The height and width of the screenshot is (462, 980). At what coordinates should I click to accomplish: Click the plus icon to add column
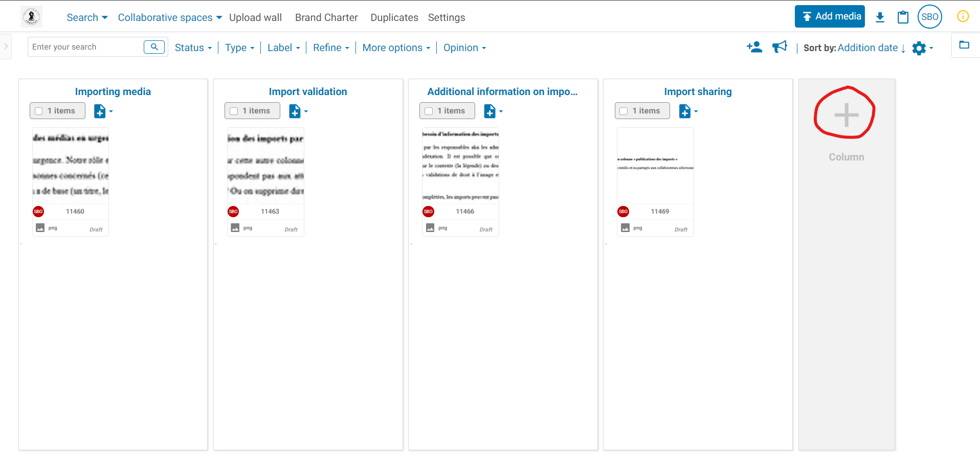(x=846, y=114)
